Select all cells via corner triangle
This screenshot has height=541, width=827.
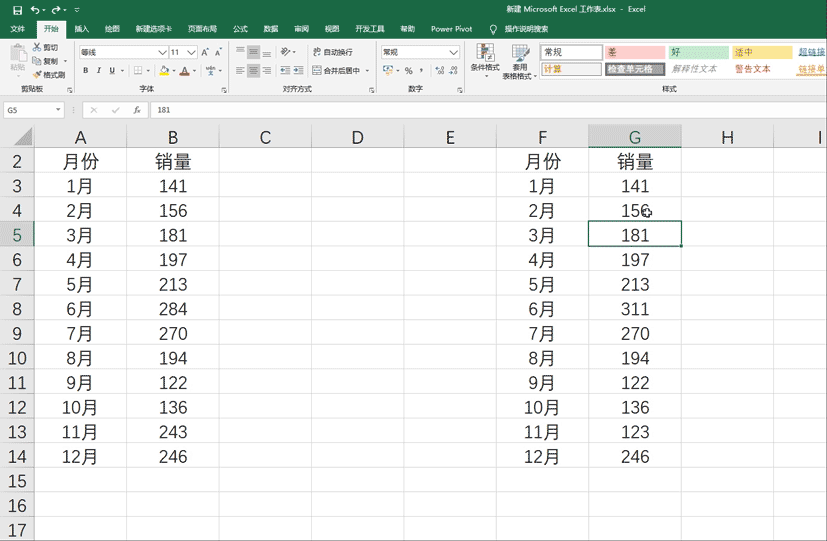click(x=23, y=137)
